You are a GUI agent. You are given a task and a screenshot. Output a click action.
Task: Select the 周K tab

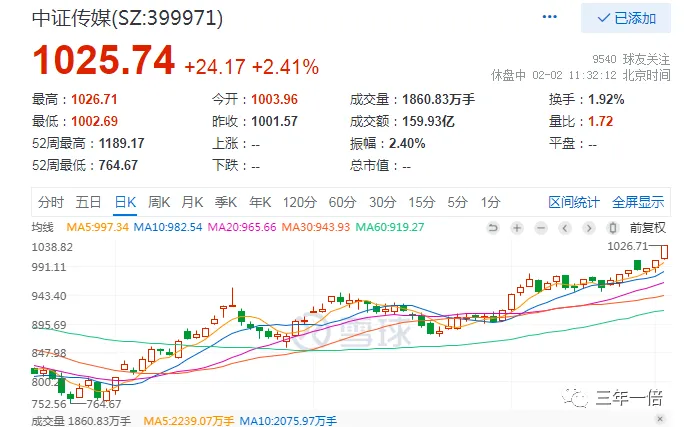tap(159, 202)
